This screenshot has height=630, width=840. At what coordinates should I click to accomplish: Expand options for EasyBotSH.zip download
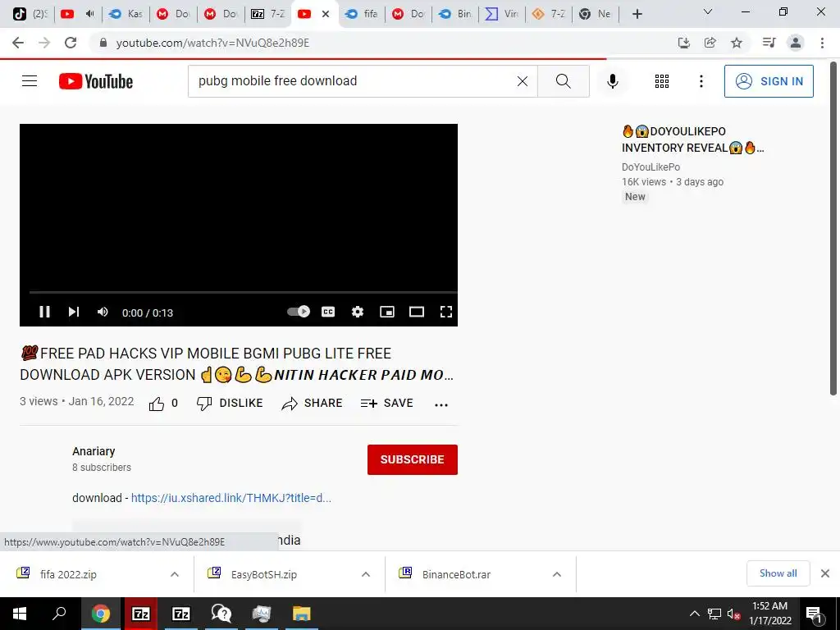coord(366,574)
